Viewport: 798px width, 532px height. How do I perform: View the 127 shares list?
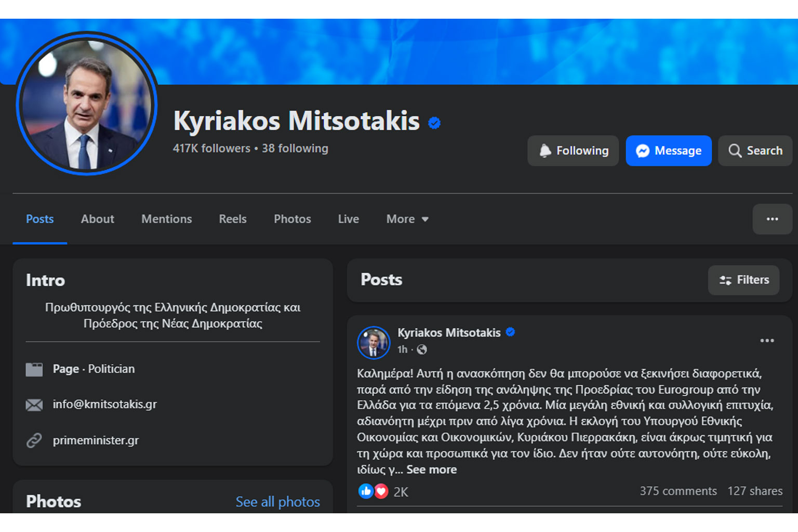[x=755, y=491]
